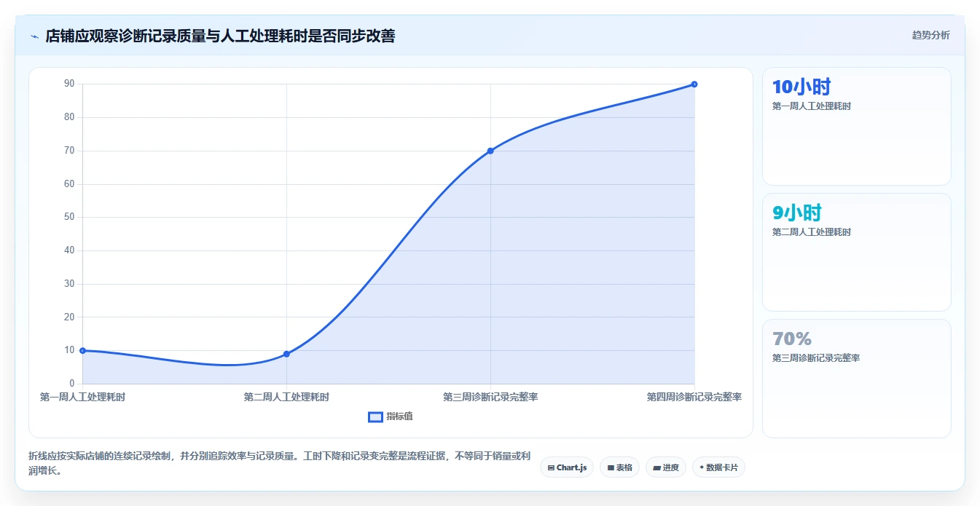The image size is (980, 506).
Task: Select the 数据卡片 tag pill
Action: [x=718, y=467]
